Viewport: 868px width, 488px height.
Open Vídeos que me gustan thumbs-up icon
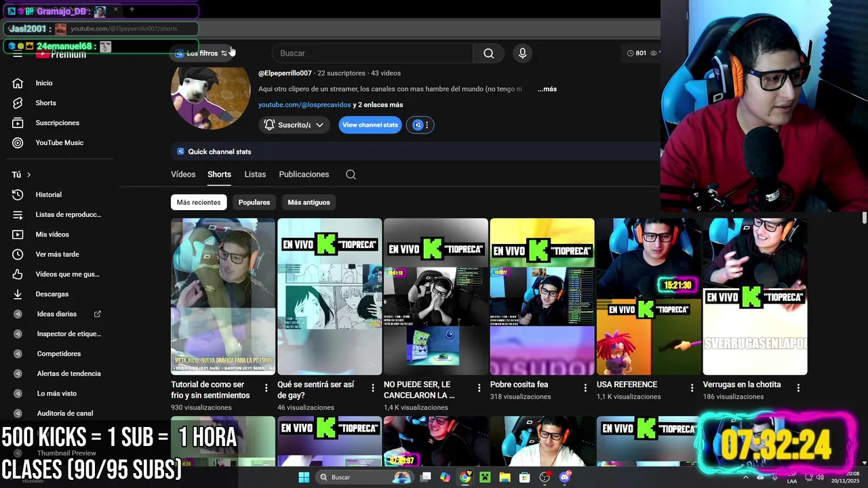coord(18,274)
